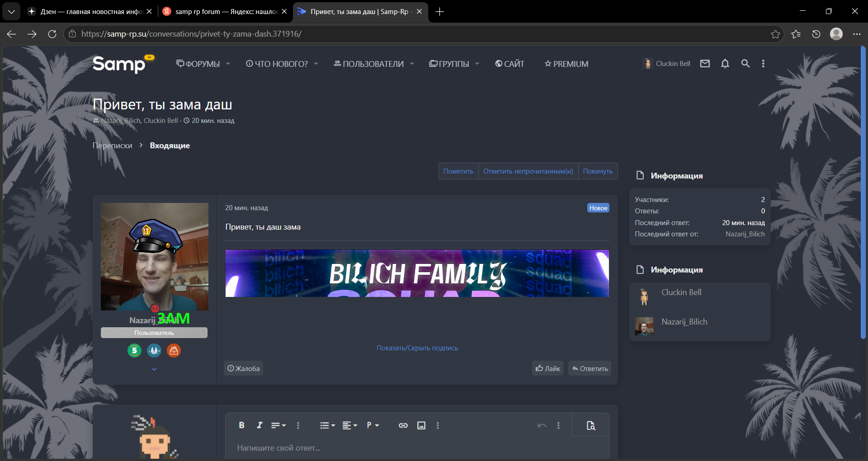This screenshot has height=461, width=868.
Task: Open the browser favorites list
Action: (x=796, y=34)
